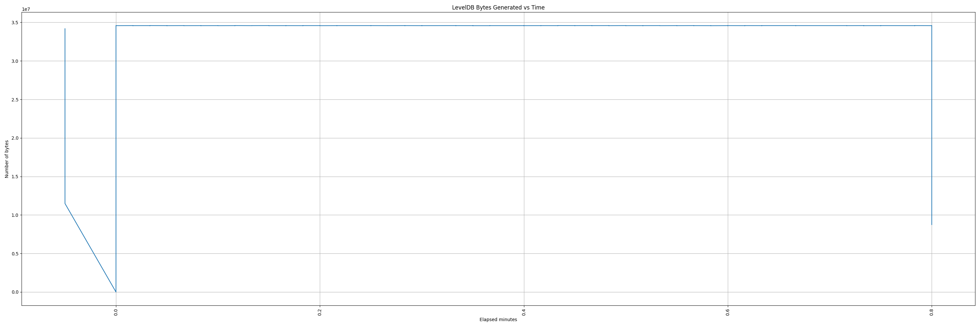Click the 0.8 x-axis tick label
The image size is (980, 327).
coord(932,313)
